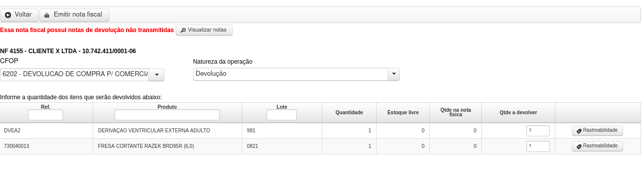Select the Devolução combo box field
This screenshot has height=191, width=644.
click(x=291, y=74)
